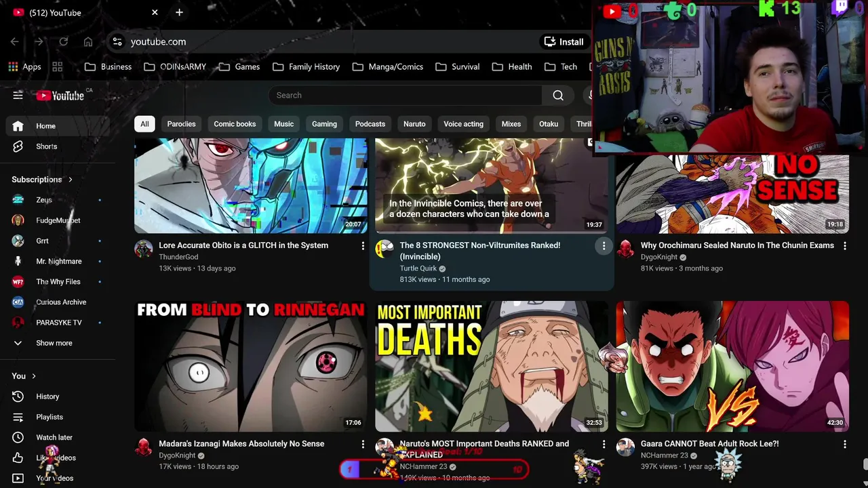Viewport: 868px width, 488px height.
Task: Open the Tech bookmarks folder
Action: point(561,66)
